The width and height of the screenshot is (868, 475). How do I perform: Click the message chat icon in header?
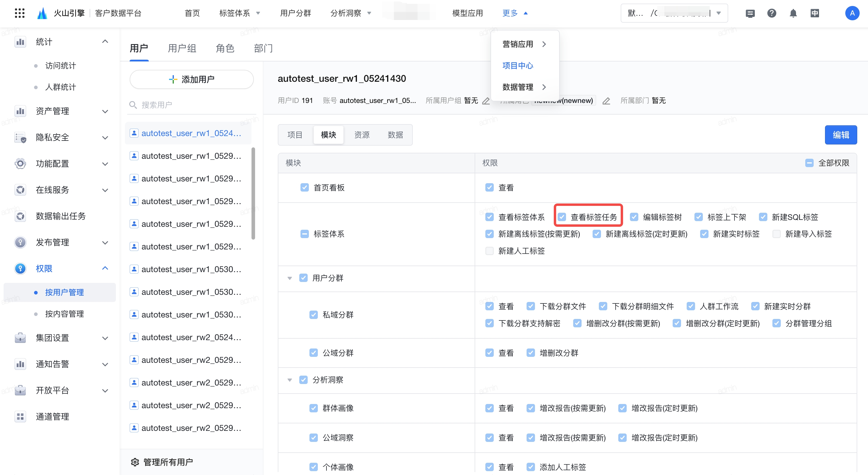point(750,13)
